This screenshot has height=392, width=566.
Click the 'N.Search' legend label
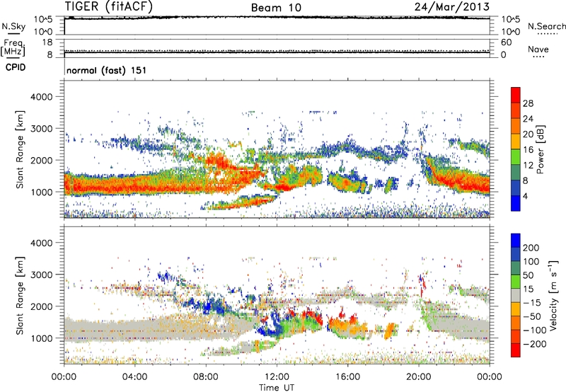point(546,26)
